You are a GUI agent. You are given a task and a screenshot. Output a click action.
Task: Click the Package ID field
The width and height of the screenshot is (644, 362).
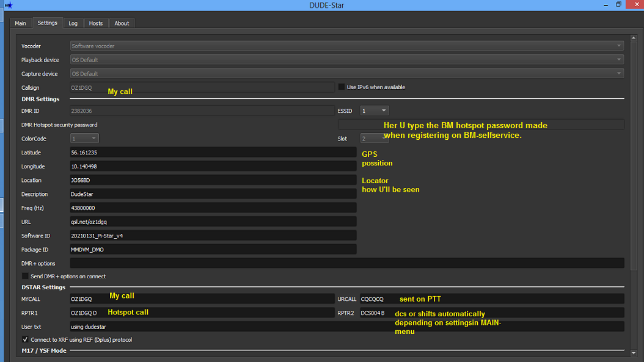[213, 250]
